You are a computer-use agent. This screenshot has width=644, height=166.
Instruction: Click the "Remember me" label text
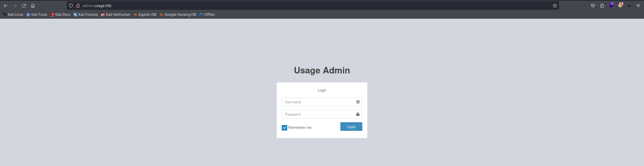pos(300,128)
